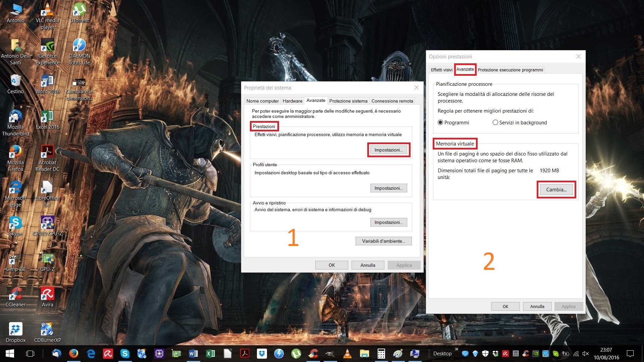This screenshot has width=644, height=362.
Task: Select Mozilla Thunderbird desktop icon
Action: tap(15, 123)
